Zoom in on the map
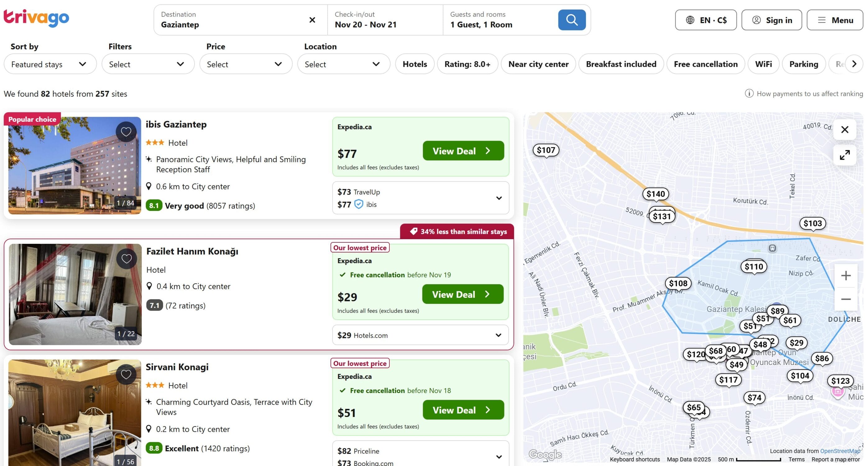The height and width of the screenshot is (466, 868). tap(845, 276)
